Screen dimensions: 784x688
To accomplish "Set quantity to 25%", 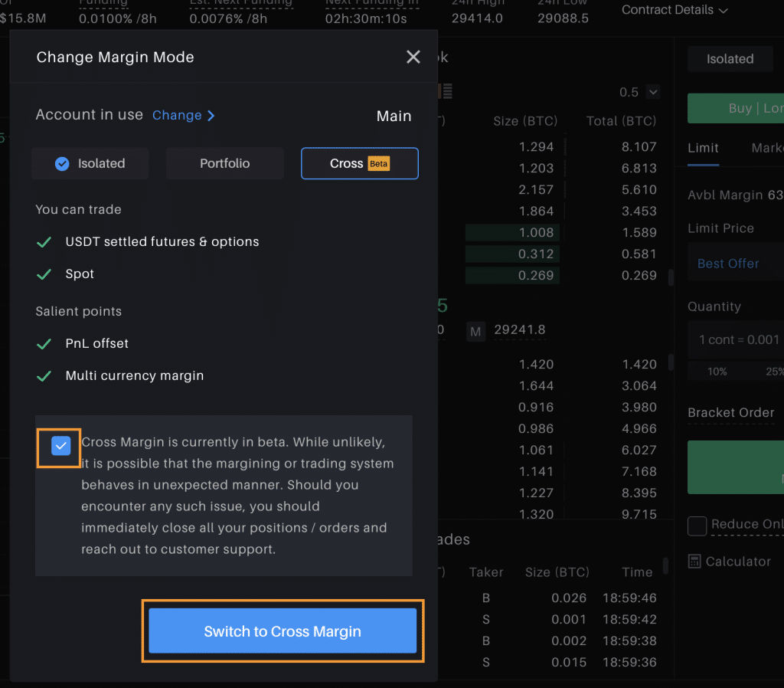I will click(x=775, y=372).
